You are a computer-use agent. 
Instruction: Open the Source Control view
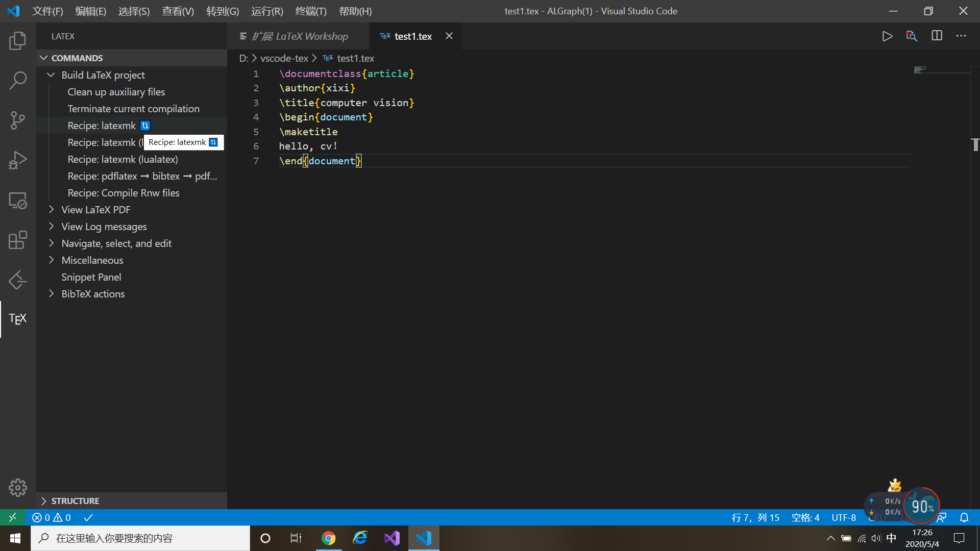pos(17,120)
